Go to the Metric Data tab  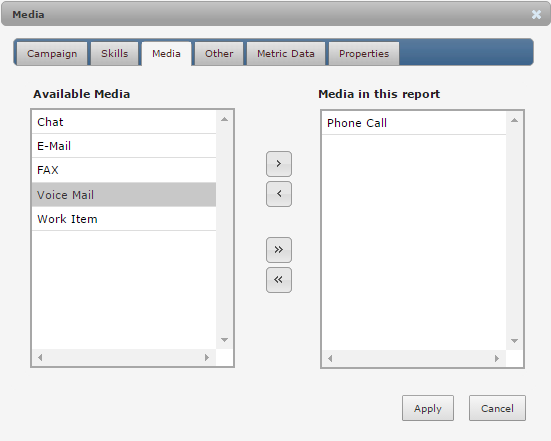(x=286, y=54)
